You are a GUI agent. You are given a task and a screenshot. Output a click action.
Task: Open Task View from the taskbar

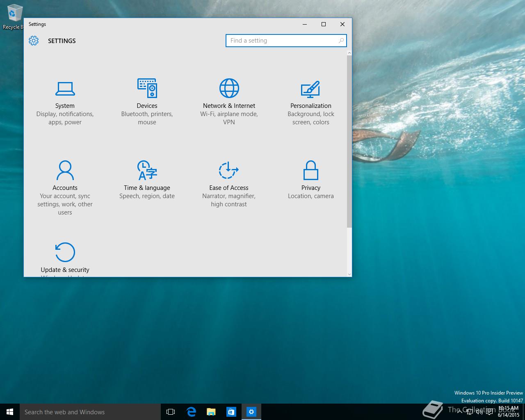[171, 412]
